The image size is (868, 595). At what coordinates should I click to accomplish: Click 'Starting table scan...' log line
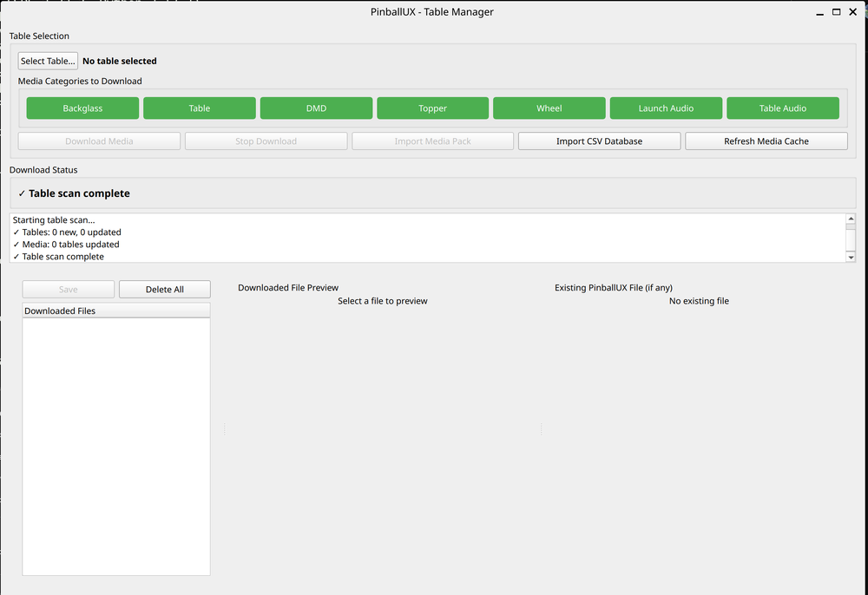coord(54,220)
